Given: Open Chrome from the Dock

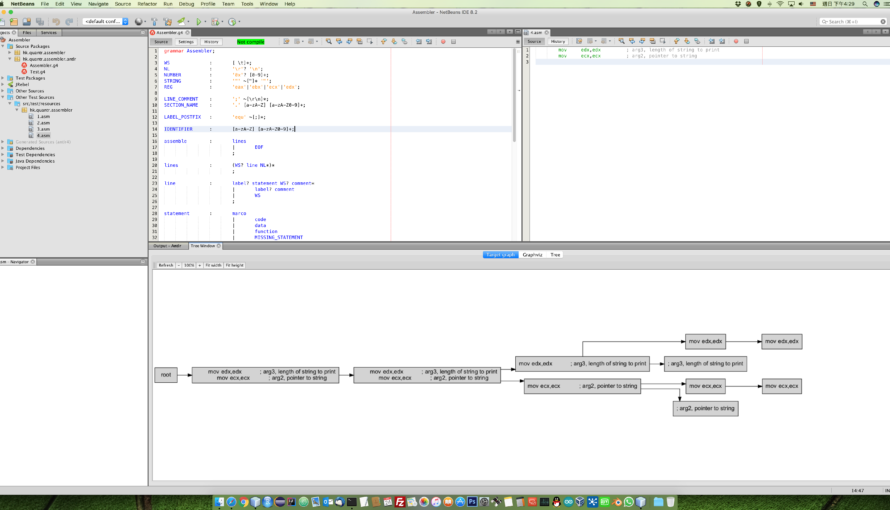Looking at the screenshot, I should 244,501.
